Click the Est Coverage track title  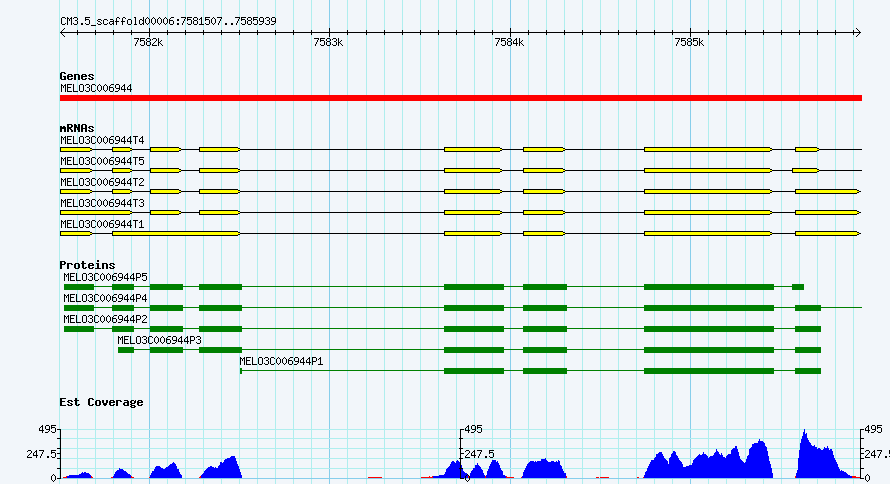pos(101,402)
